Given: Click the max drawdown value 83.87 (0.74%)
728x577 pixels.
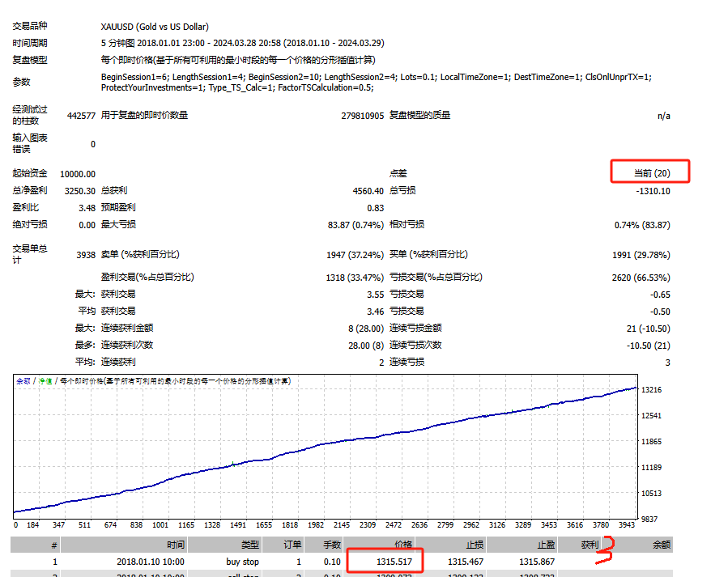Looking at the screenshot, I should point(355,225).
